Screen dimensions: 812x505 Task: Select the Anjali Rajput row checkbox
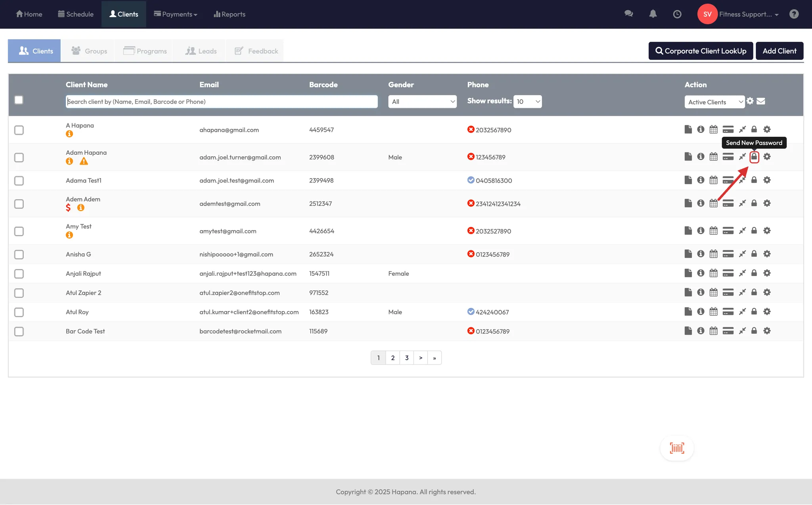19,274
